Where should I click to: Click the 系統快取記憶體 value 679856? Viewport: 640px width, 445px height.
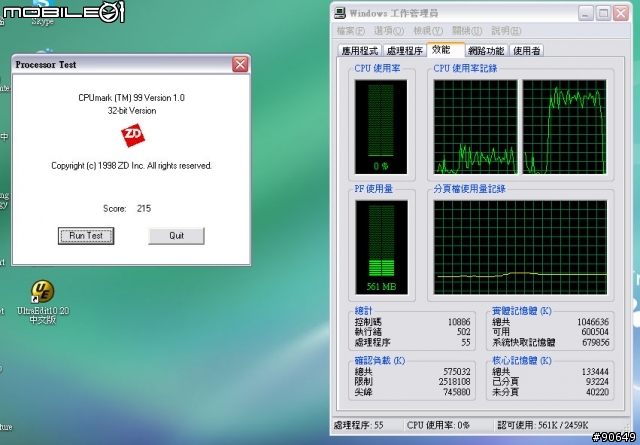[596, 343]
